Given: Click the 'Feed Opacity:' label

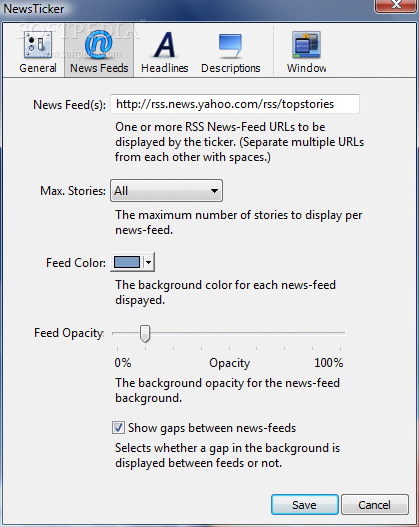Looking at the screenshot, I should point(69,333).
